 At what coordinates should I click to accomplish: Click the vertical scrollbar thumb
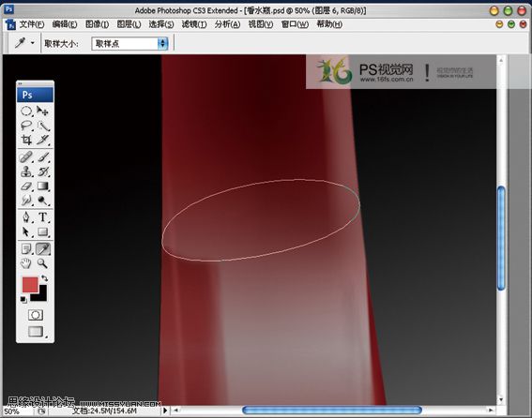point(501,238)
